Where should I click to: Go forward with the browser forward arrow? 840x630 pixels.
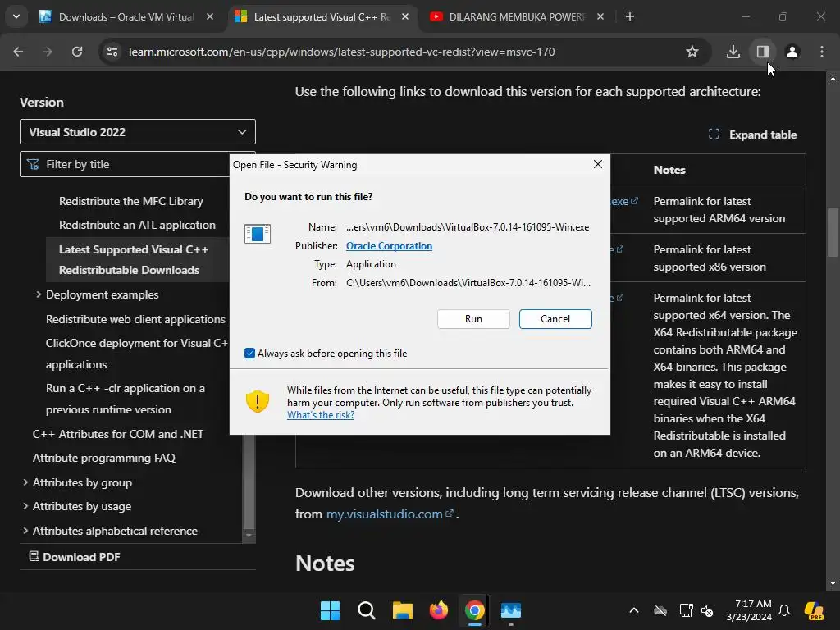(48, 52)
